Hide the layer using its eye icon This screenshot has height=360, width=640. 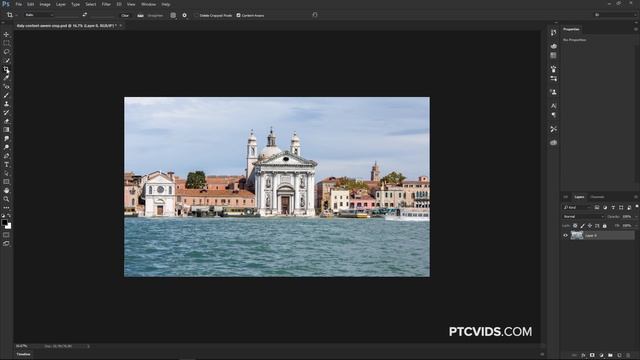click(x=566, y=236)
